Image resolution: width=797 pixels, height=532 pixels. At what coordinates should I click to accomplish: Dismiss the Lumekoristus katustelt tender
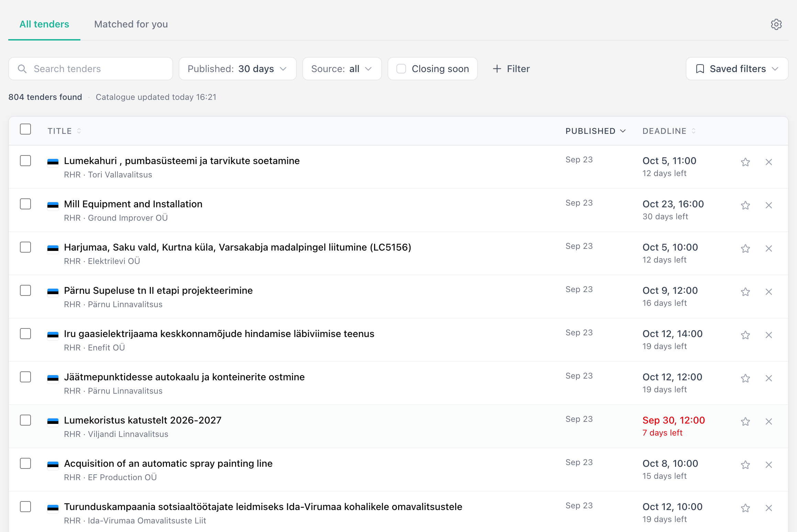(x=769, y=421)
